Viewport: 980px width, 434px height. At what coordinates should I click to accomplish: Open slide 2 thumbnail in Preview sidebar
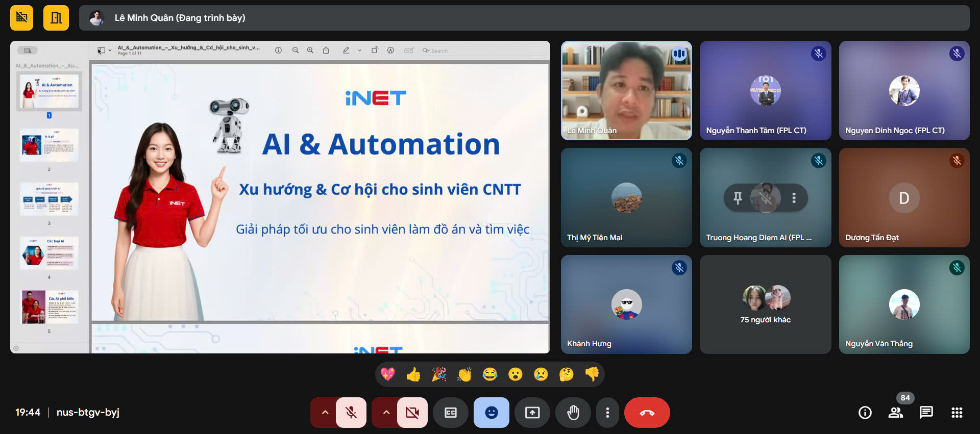[x=49, y=145]
